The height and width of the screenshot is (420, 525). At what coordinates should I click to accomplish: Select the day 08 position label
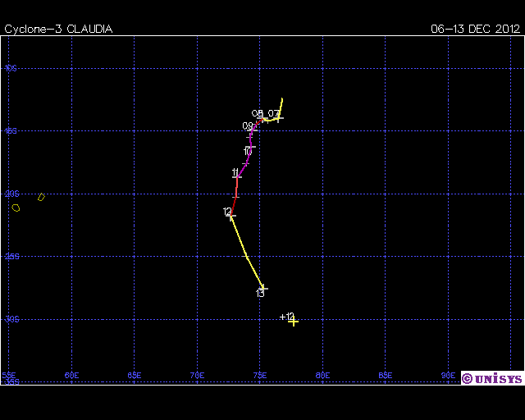coord(257,114)
